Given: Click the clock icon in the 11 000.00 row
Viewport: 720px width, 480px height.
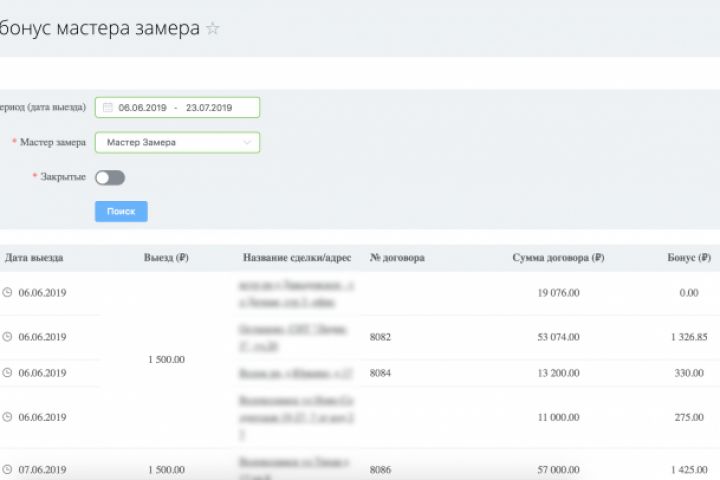Looking at the screenshot, I should [8, 415].
